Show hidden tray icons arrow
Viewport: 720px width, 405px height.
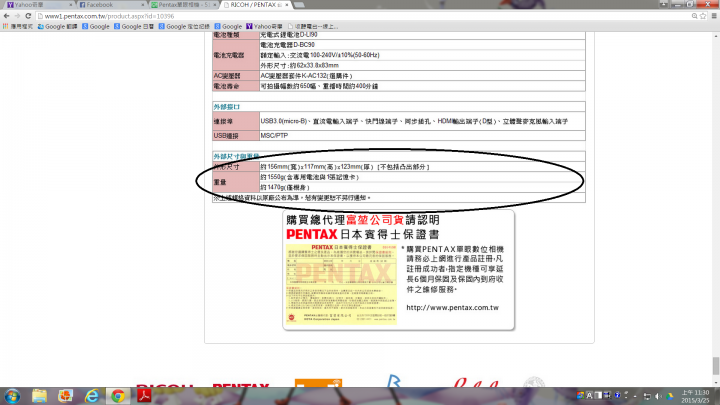(636, 396)
